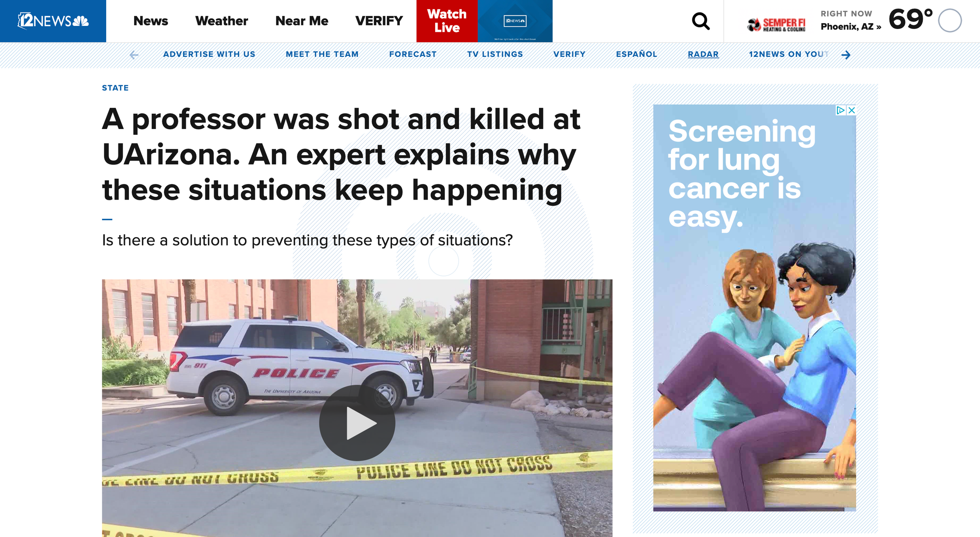Go to Forecast subnav link
980x537 pixels.
coord(412,54)
